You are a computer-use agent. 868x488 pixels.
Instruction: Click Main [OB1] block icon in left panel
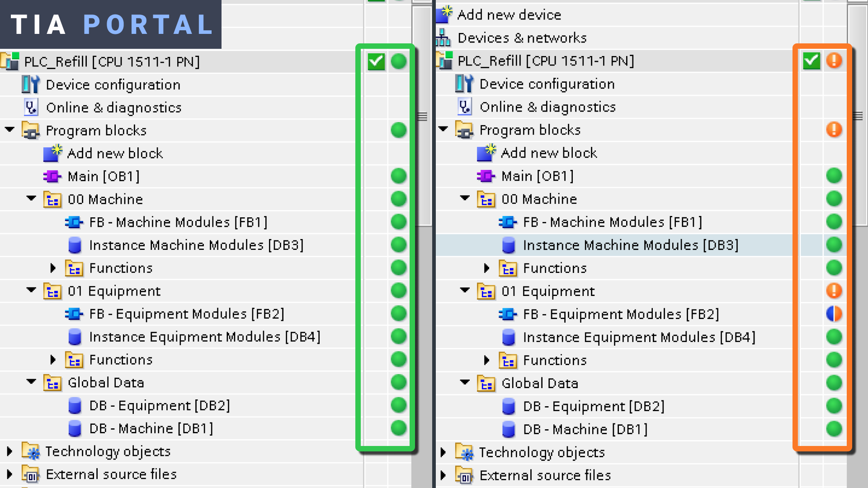tap(52, 176)
